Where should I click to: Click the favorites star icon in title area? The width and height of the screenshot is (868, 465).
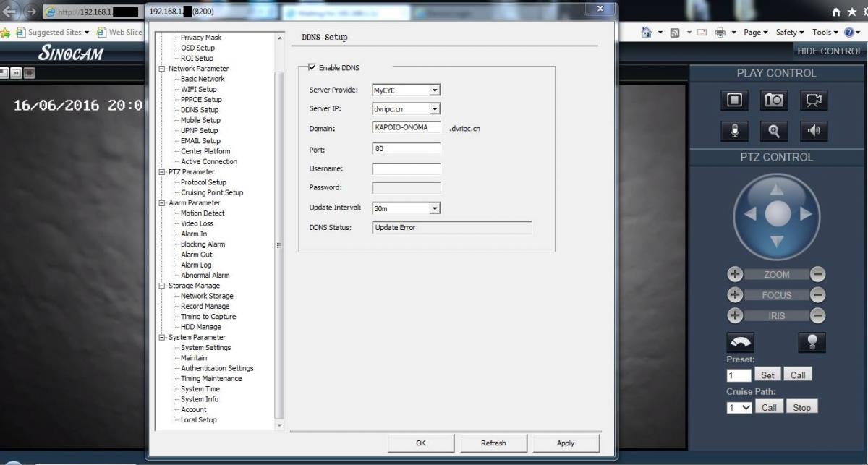[x=851, y=12]
